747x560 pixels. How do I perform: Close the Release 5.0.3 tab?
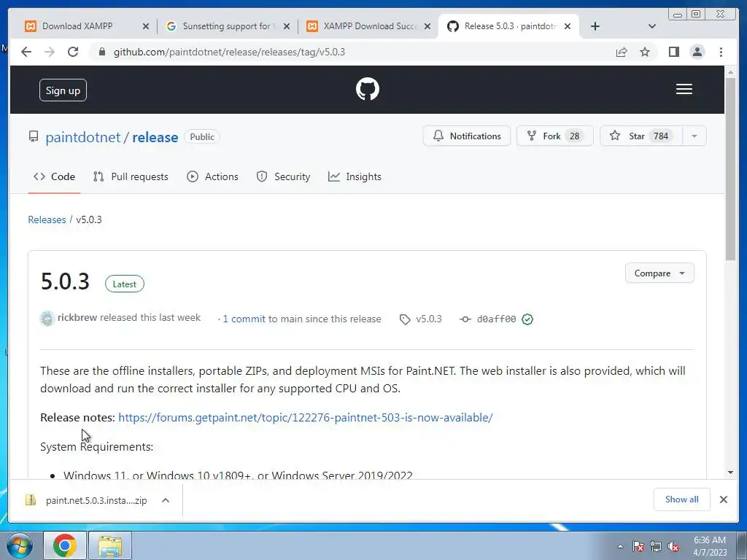[x=568, y=26]
